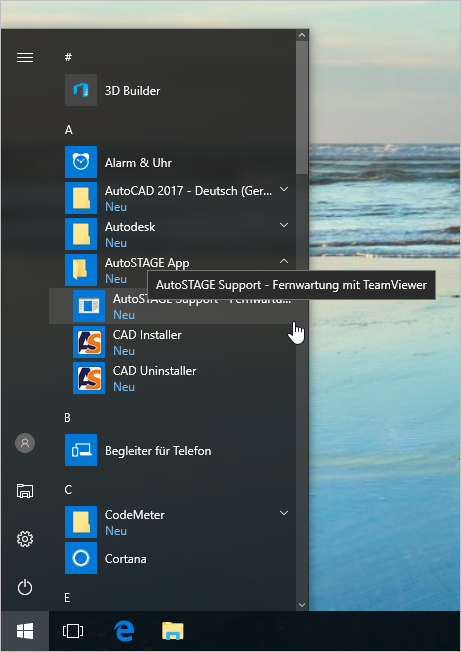Image resolution: width=461 pixels, height=652 pixels.
Task: Click the AutoSTAGE App folder icon
Action: [x=81, y=270]
